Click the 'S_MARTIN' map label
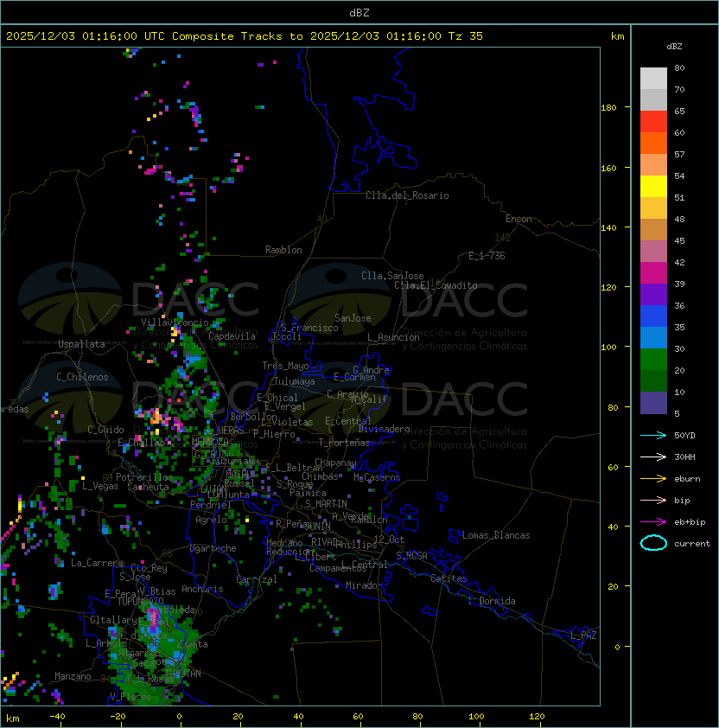 tap(326, 504)
